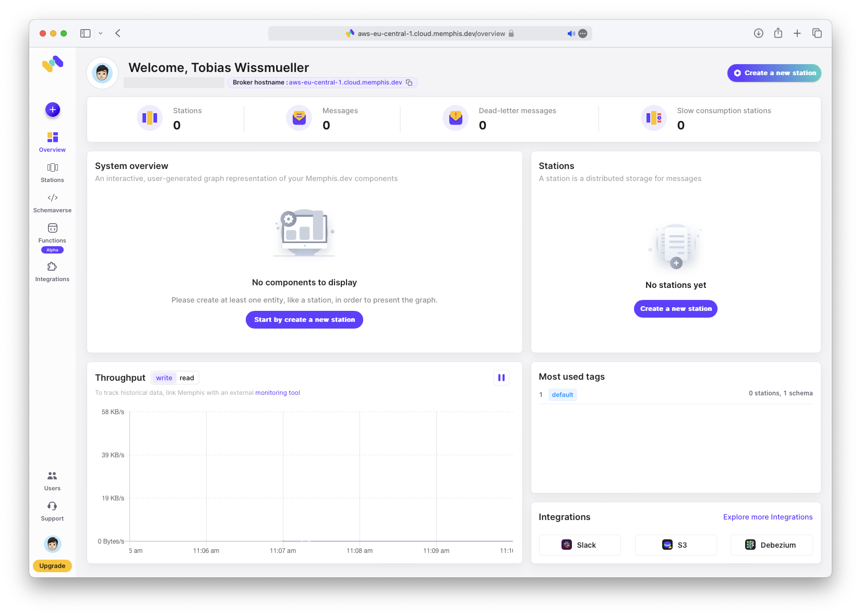Select the Slack integration card
Screen dimensions: 861x616
(x=579, y=545)
